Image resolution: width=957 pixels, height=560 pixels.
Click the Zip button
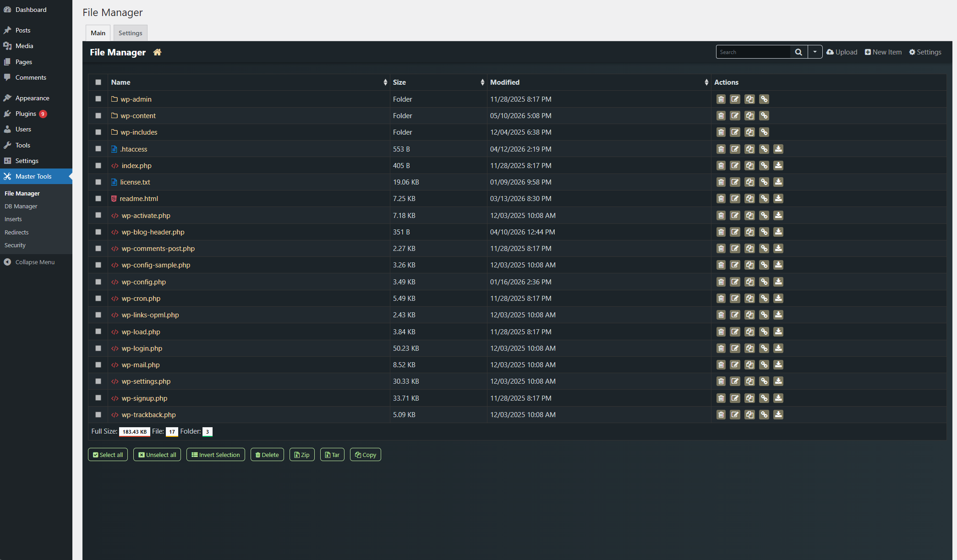[x=302, y=455]
